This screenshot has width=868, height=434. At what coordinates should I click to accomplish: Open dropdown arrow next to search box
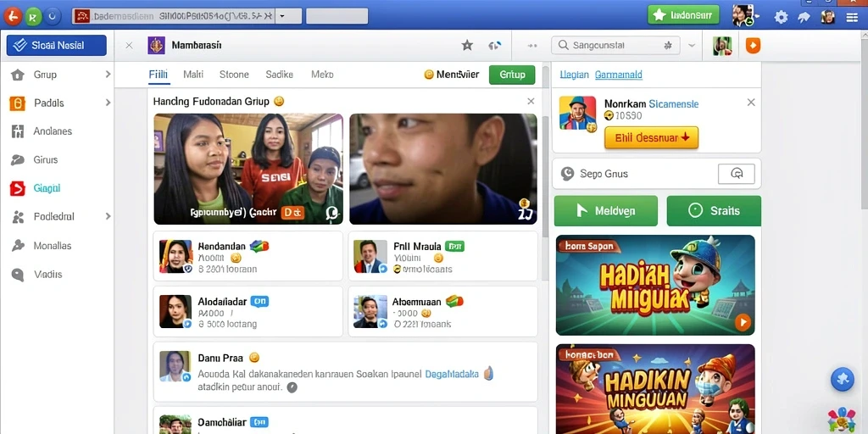692,46
